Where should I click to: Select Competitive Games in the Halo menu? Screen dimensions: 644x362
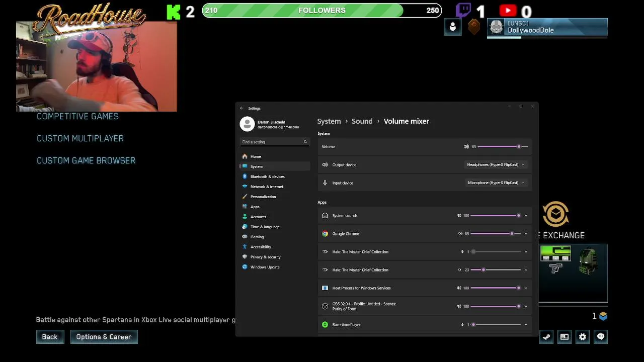click(77, 116)
